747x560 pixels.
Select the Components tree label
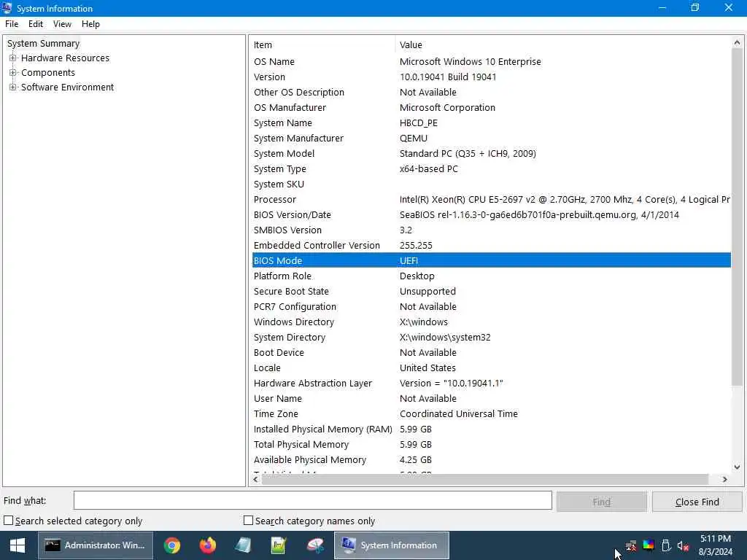[48, 73]
